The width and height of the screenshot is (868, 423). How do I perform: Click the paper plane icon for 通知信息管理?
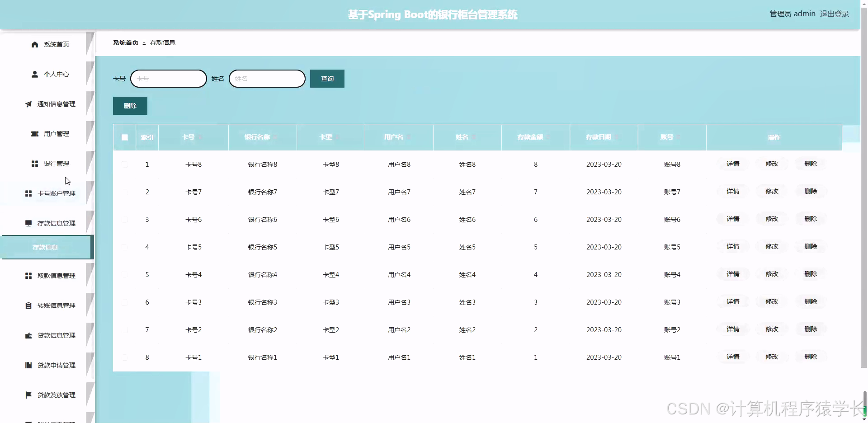point(28,104)
